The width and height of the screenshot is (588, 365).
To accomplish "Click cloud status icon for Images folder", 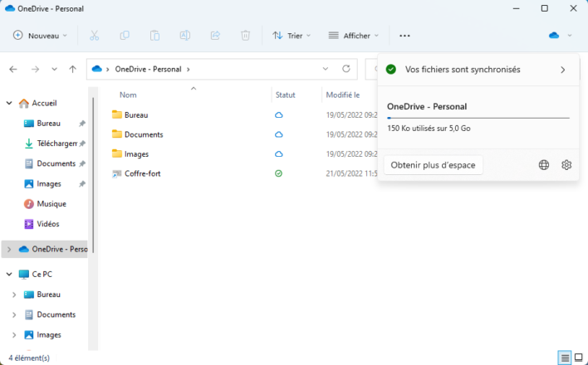I will coord(278,154).
